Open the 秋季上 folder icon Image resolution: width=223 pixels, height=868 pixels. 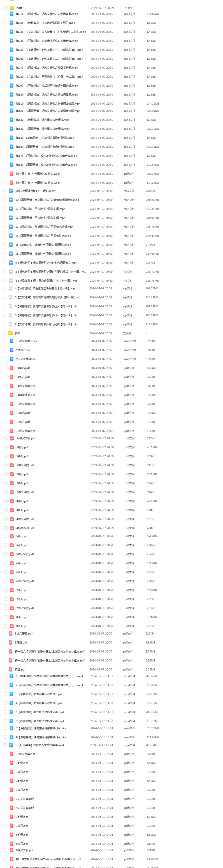12,8
